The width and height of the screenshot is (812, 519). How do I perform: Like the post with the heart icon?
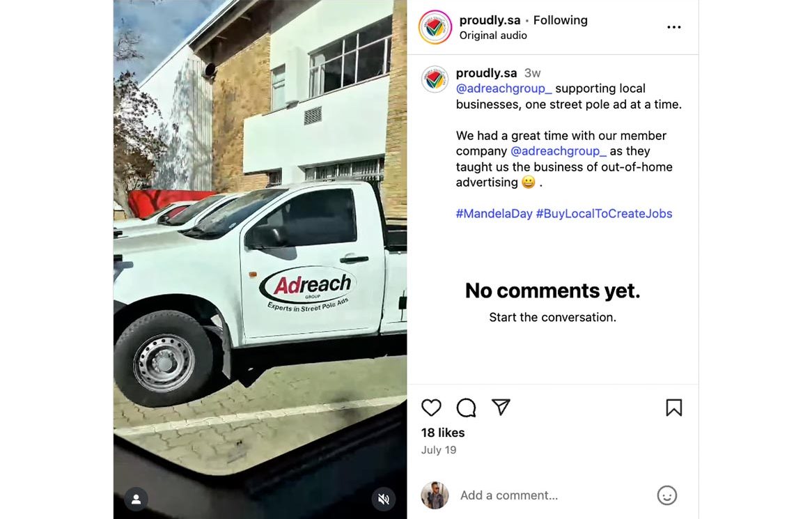431,408
